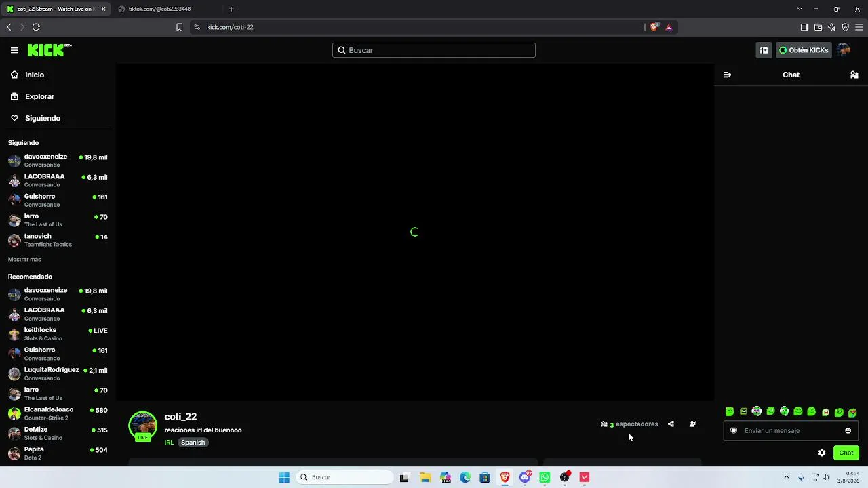This screenshot has width=868, height=488.
Task: Show hidden system tray icons
Action: [x=786, y=477]
